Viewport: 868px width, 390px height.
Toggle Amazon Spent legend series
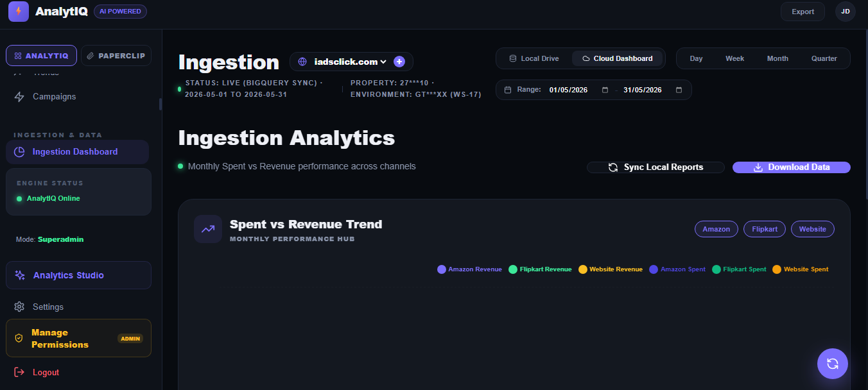coord(677,269)
